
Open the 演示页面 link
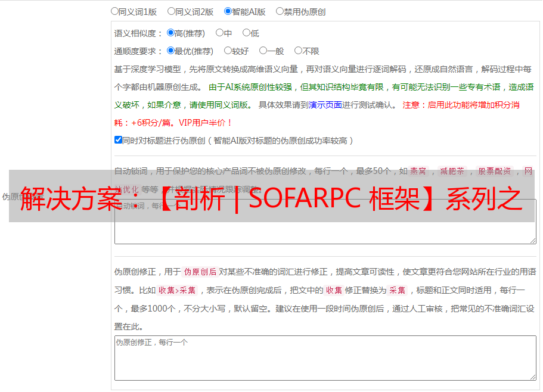coord(325,105)
